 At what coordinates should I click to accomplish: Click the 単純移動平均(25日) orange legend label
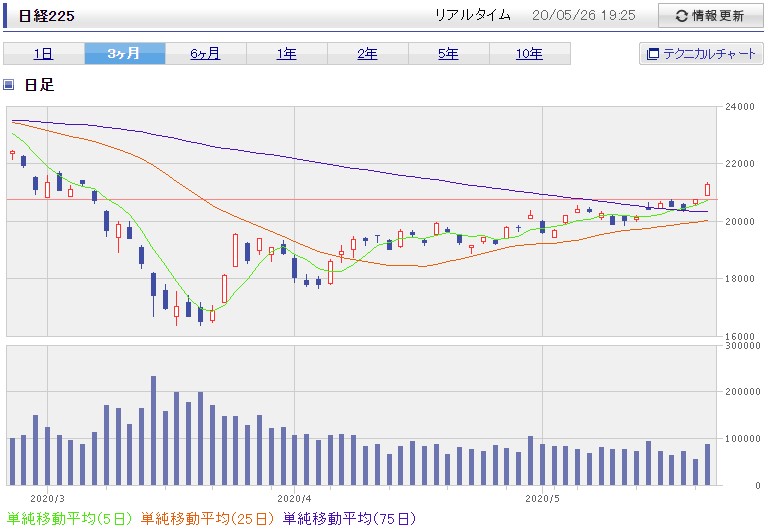pos(207,519)
